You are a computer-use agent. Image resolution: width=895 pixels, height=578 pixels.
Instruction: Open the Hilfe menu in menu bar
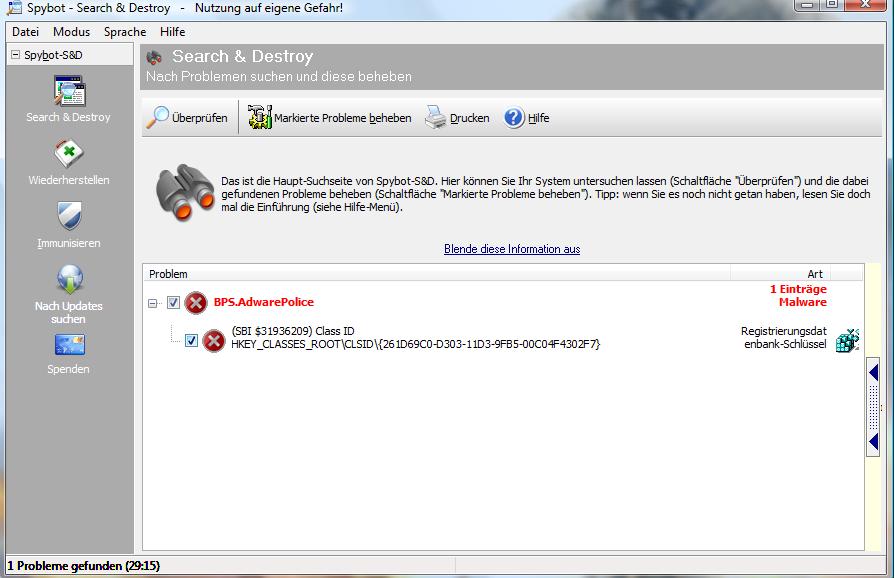point(172,32)
